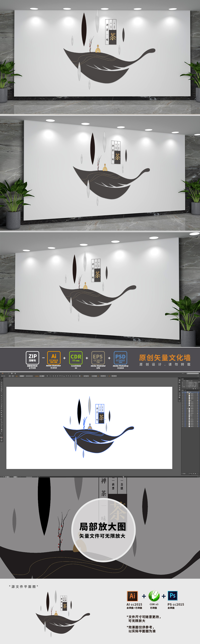Click the CorelDRAW CDR x3 balloon icon
This screenshot has width=200, height=644.
point(154,596)
